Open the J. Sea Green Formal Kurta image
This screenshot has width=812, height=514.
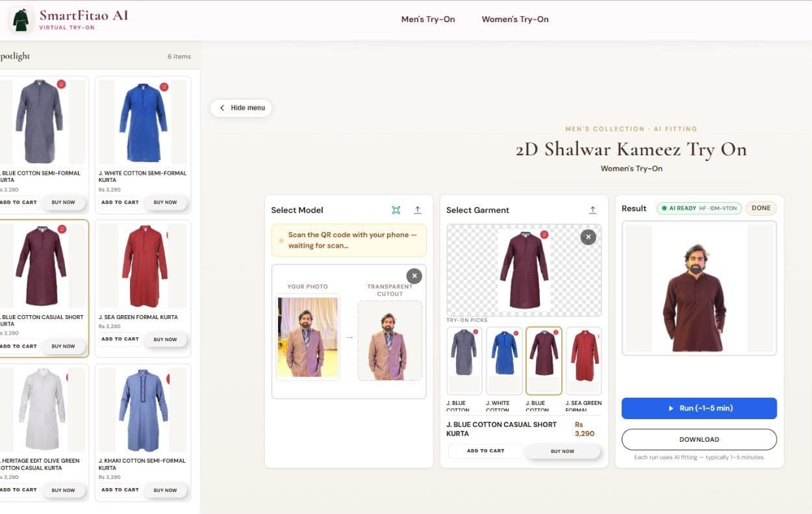point(143,266)
